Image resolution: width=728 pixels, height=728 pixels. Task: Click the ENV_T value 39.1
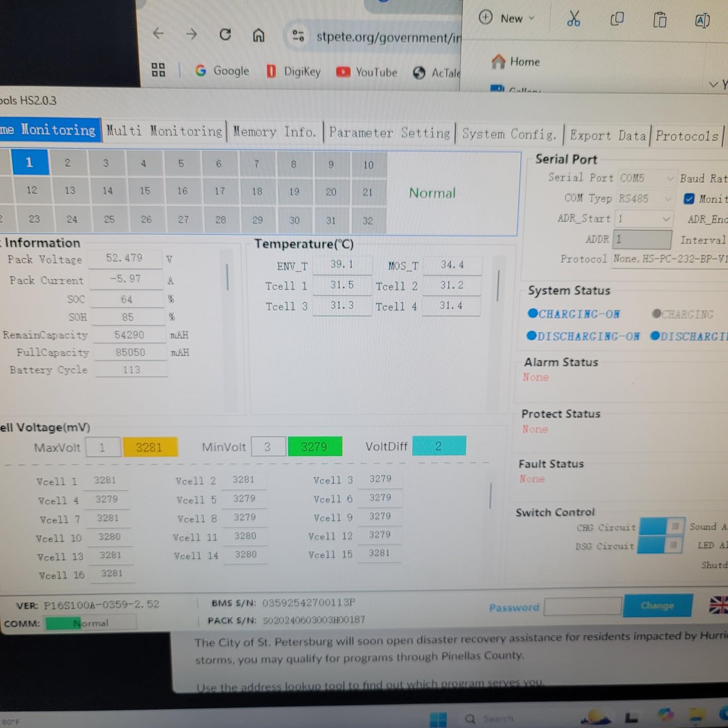click(x=342, y=265)
